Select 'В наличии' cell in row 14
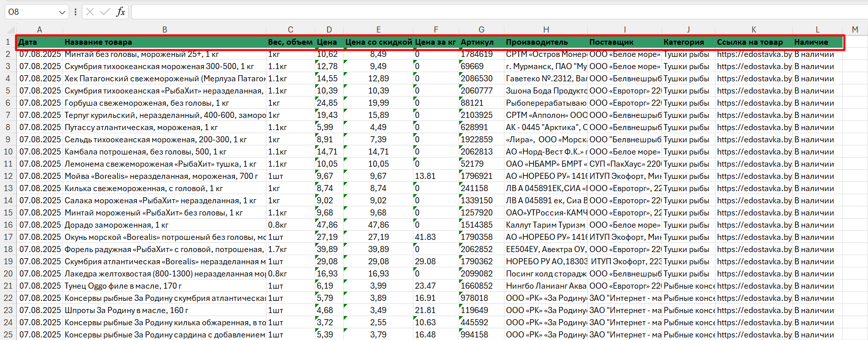The height and width of the screenshot is (340, 868). coord(818,200)
